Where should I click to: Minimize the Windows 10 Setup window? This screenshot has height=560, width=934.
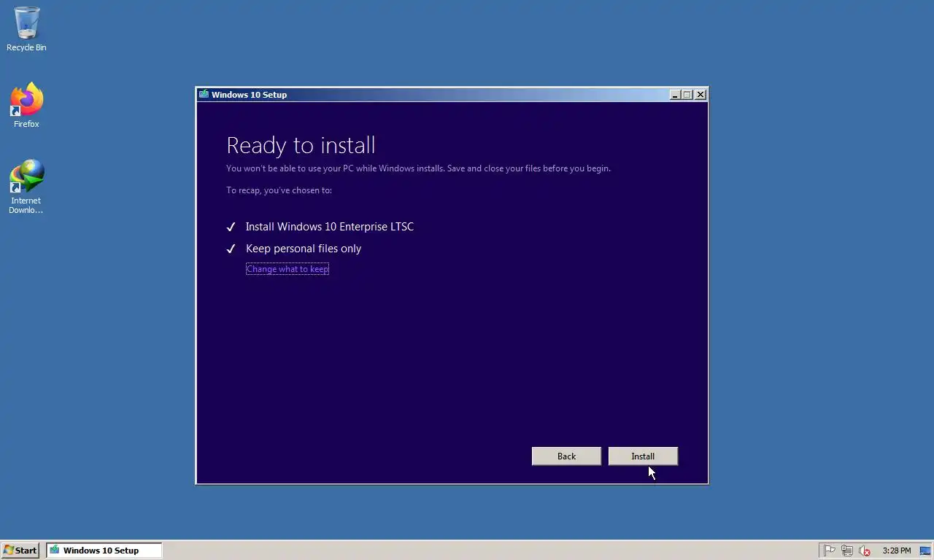[x=675, y=95]
